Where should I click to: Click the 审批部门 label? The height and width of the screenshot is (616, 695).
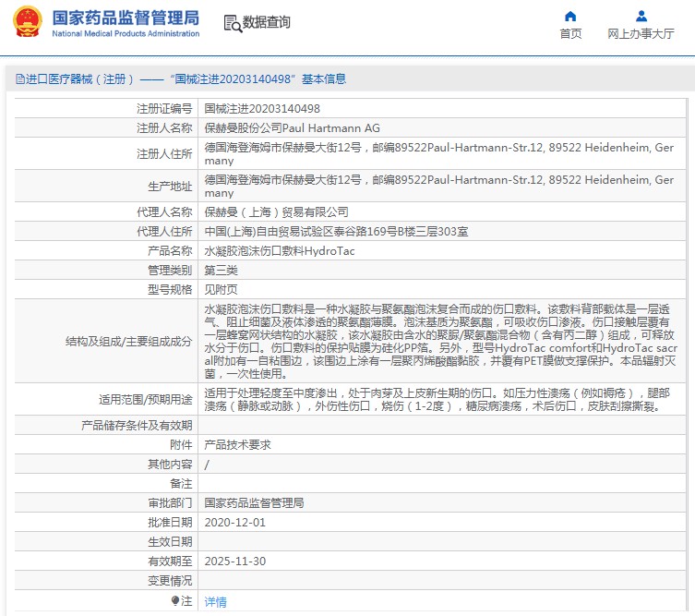click(x=170, y=503)
